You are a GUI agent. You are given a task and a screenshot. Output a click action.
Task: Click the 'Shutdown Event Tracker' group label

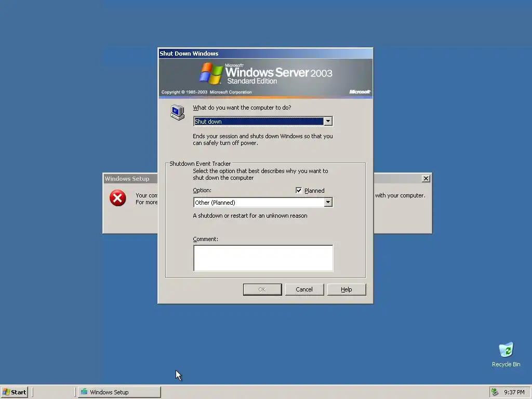pos(200,164)
